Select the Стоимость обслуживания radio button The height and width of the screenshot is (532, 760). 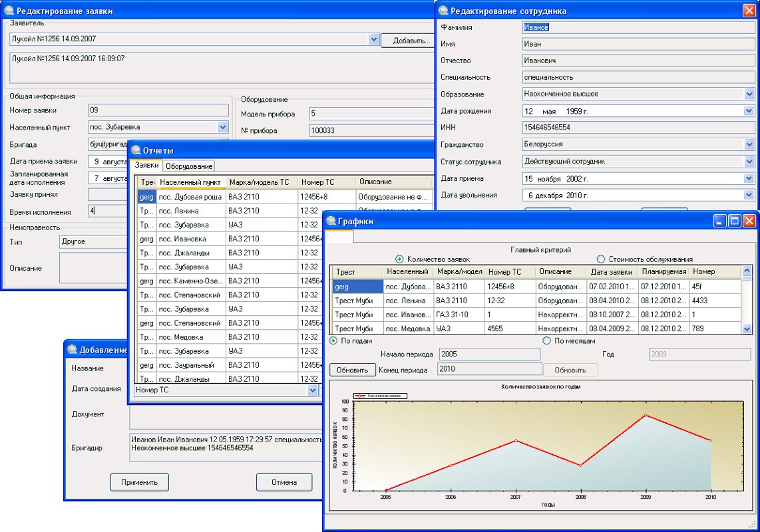coord(601,259)
